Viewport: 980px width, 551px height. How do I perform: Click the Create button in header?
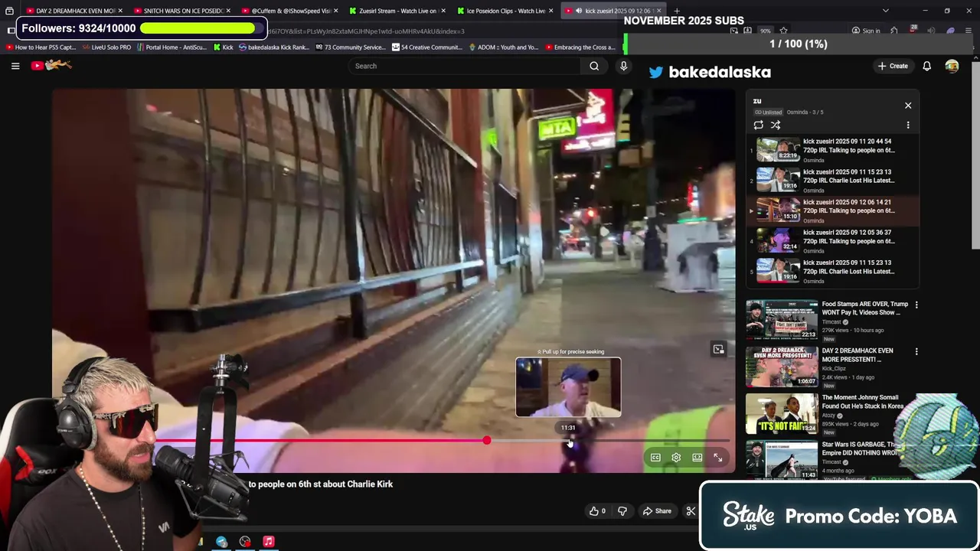893,66
